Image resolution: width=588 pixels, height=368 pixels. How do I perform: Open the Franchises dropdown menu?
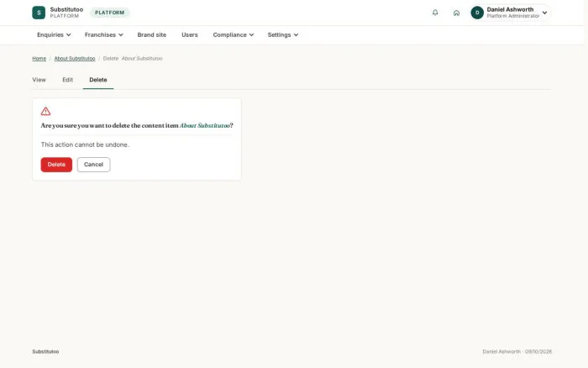103,35
